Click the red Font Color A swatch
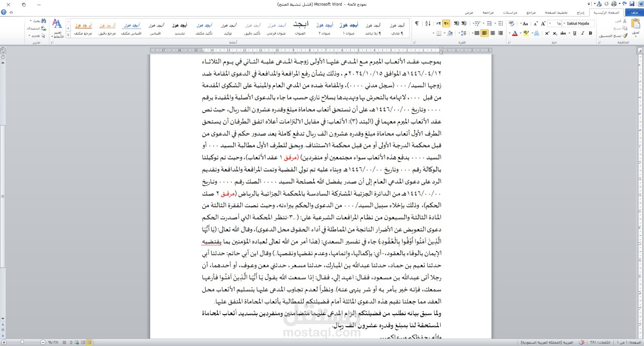The height and width of the screenshot is (346, 644). [x=515, y=33]
